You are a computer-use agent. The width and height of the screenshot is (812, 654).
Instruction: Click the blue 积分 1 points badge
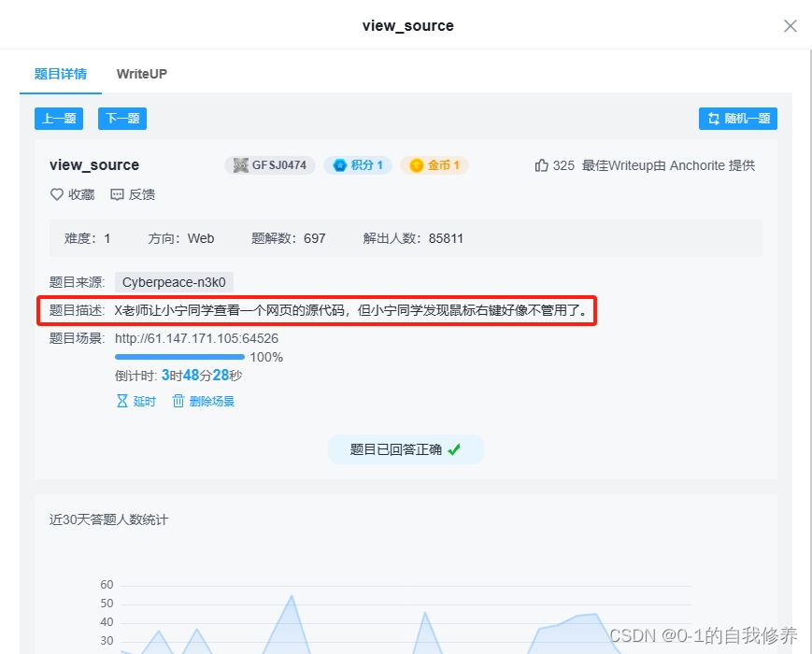point(357,164)
